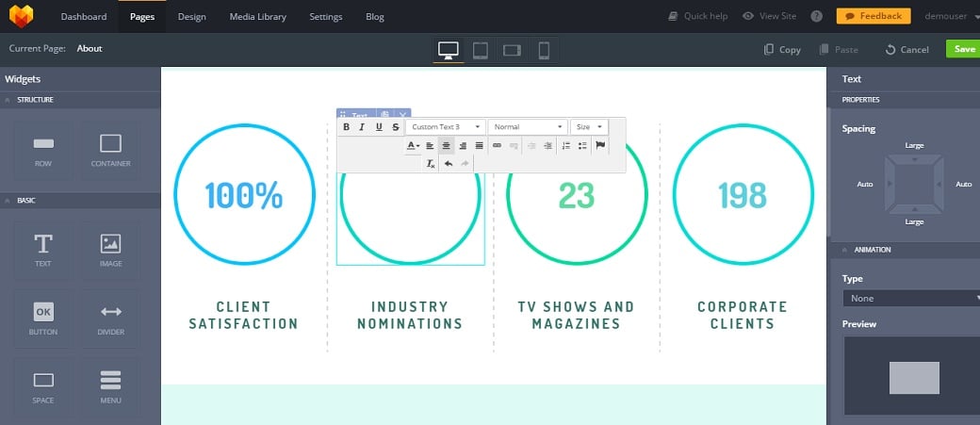Click the animation preview box
This screenshot has width=980, height=425.
913,377
